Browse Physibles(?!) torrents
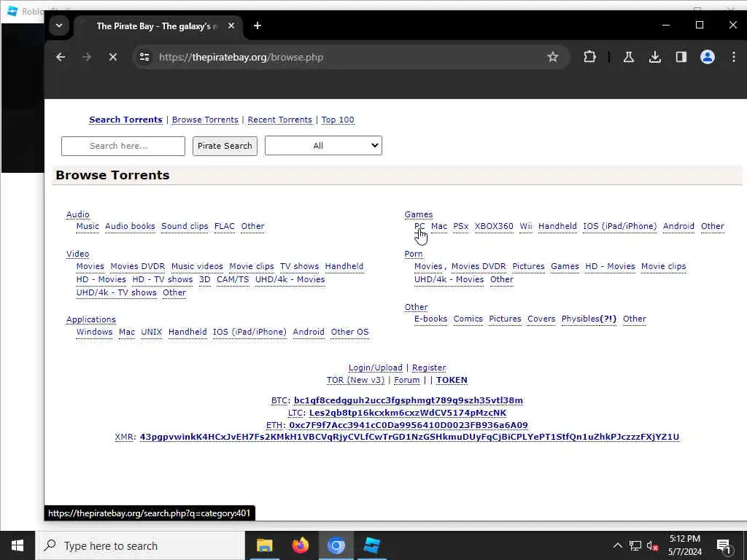This screenshot has height=560, width=747. tap(589, 319)
